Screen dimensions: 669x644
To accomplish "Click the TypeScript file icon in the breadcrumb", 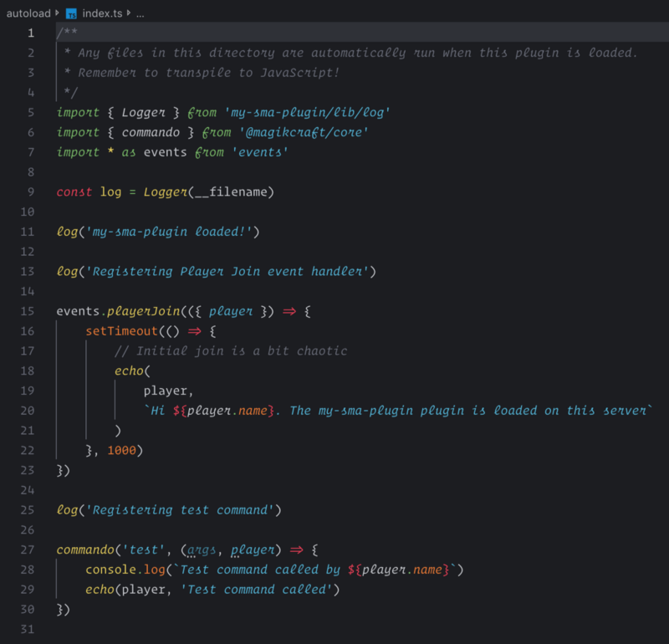I will (72, 13).
